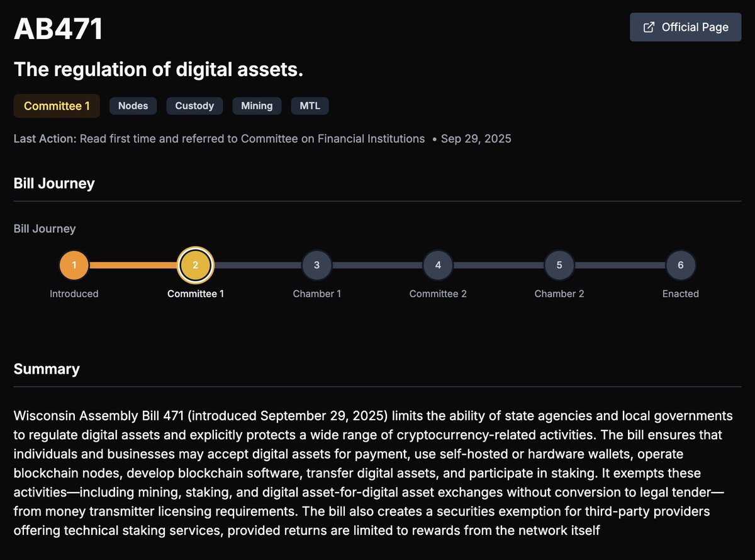755x560 pixels.
Task: Click step 6 Enacted circle
Action: [x=681, y=265]
